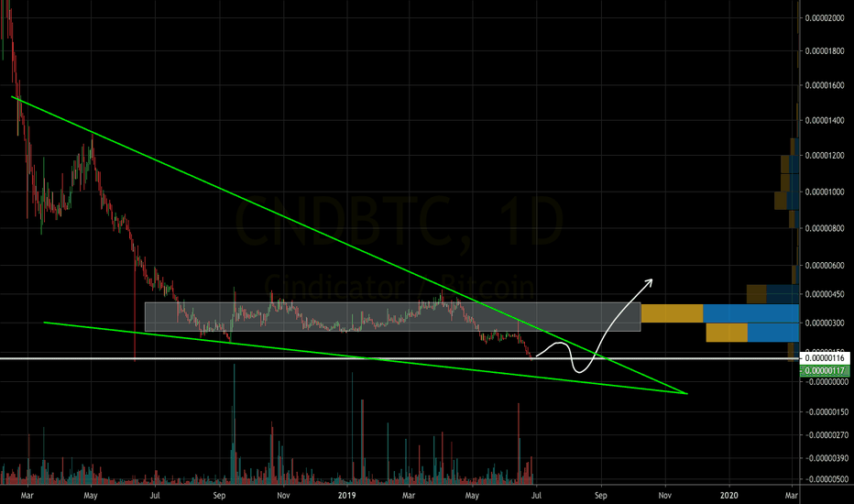Click the 0.00002000 price axis label
The height and width of the screenshot is (504, 854).
coord(825,18)
